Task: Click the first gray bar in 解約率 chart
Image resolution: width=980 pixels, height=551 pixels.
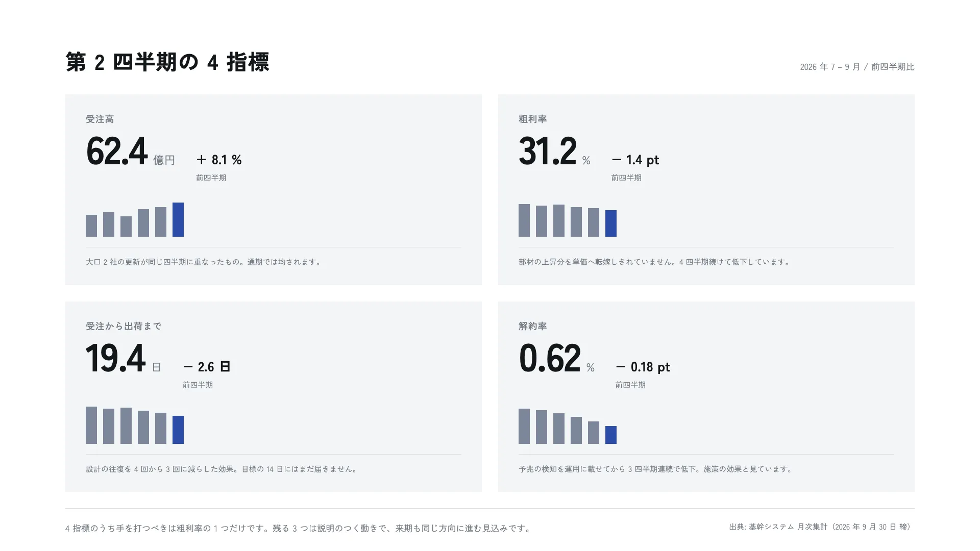Action: 524,427
